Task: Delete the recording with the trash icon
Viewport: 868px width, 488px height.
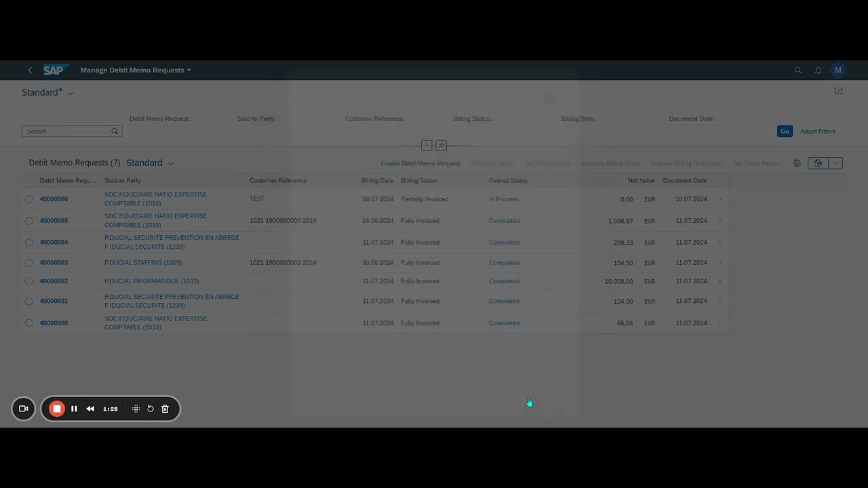Action: click(165, 409)
